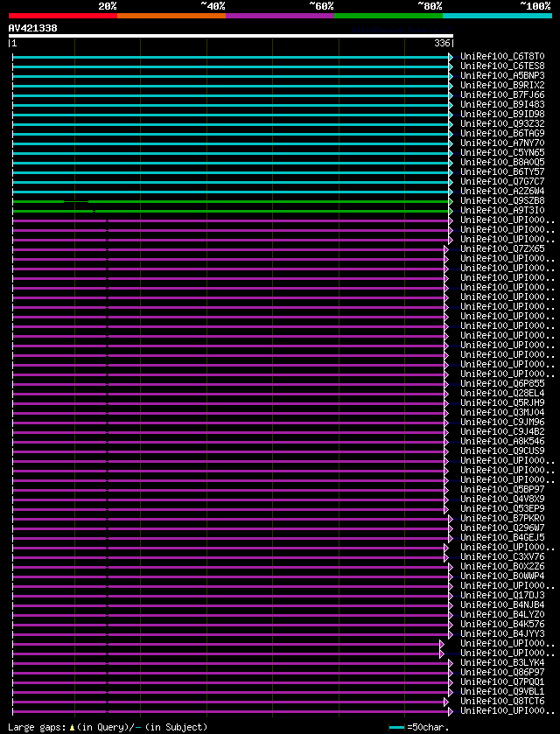Click the arrowhead at the end of the B7PKR0 row
Viewport: 560px width, 734px height.
[x=451, y=519]
